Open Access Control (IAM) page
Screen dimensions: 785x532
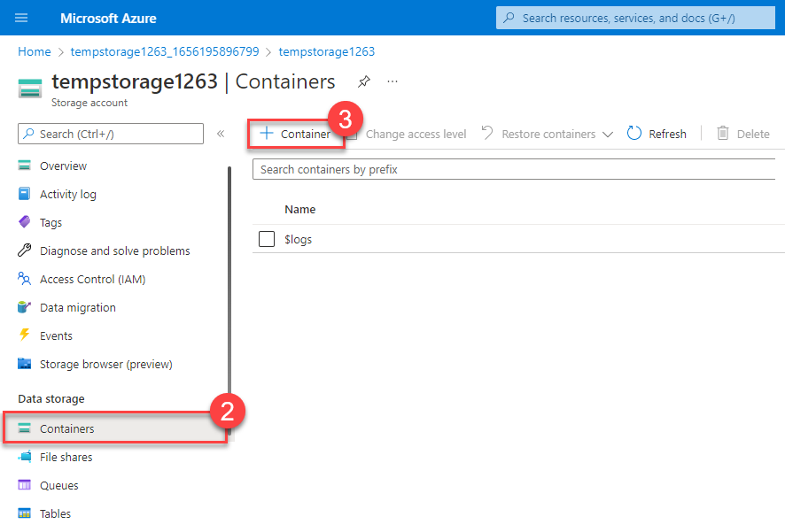pos(92,280)
